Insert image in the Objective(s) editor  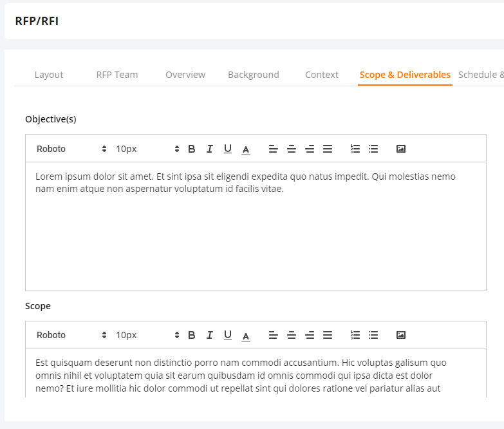click(401, 149)
